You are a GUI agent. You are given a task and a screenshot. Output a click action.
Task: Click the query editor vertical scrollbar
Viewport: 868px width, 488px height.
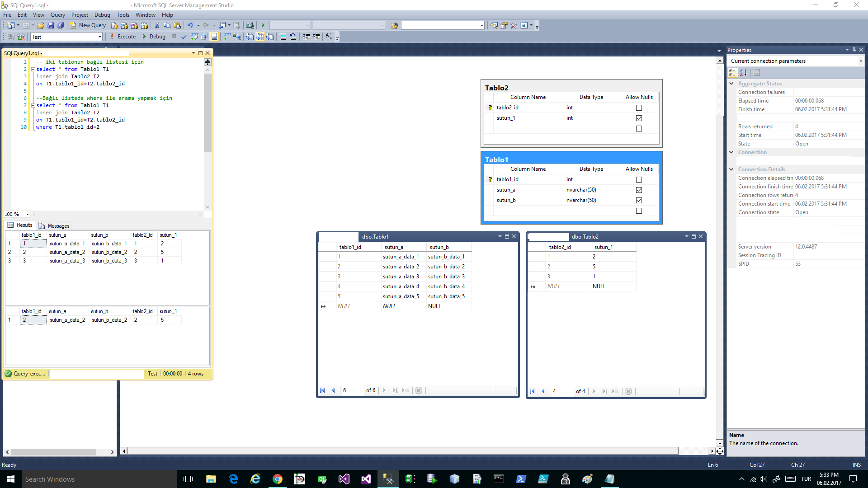coord(208,113)
